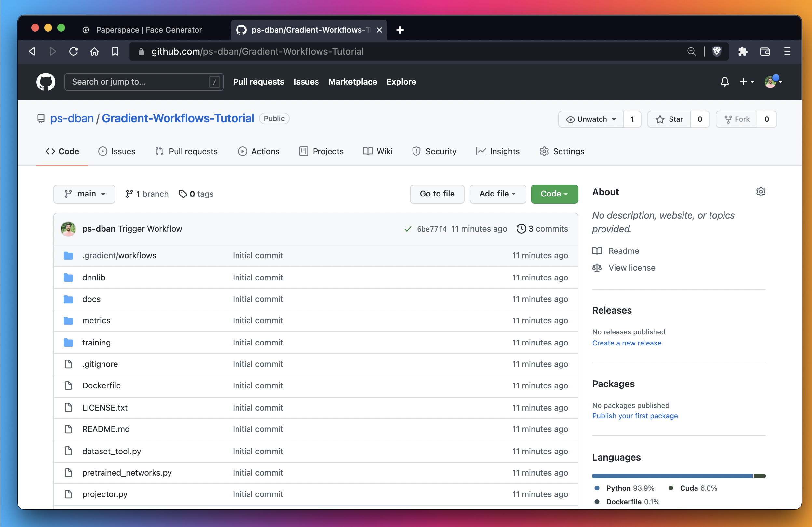
Task: Open the 3 commits history
Action: [x=542, y=229]
